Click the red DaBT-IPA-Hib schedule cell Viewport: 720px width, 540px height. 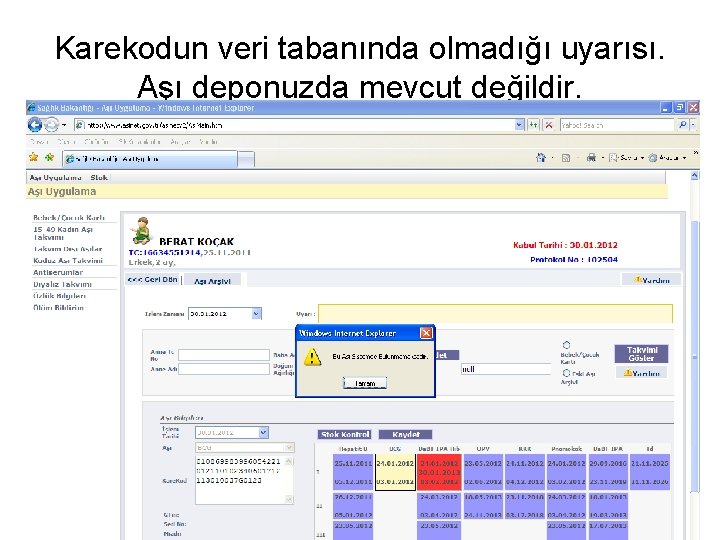click(439, 472)
